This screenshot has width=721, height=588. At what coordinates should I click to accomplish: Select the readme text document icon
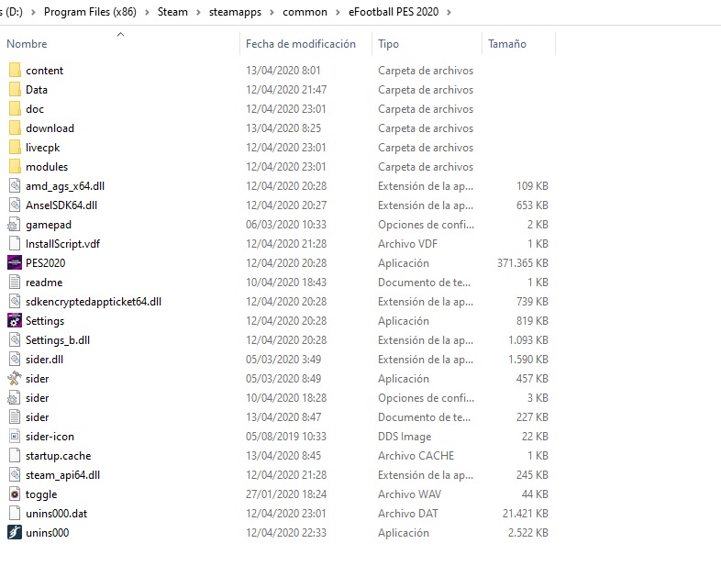(x=15, y=283)
